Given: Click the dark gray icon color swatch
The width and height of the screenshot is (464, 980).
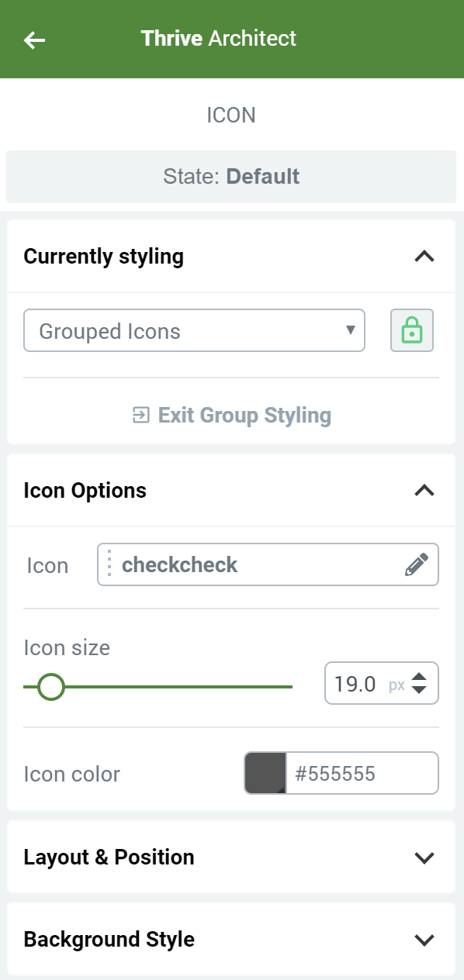Looking at the screenshot, I should click(265, 773).
